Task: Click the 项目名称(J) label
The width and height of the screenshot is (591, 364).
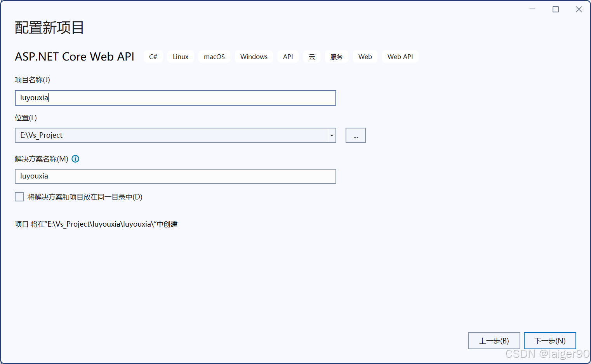Action: (x=33, y=80)
